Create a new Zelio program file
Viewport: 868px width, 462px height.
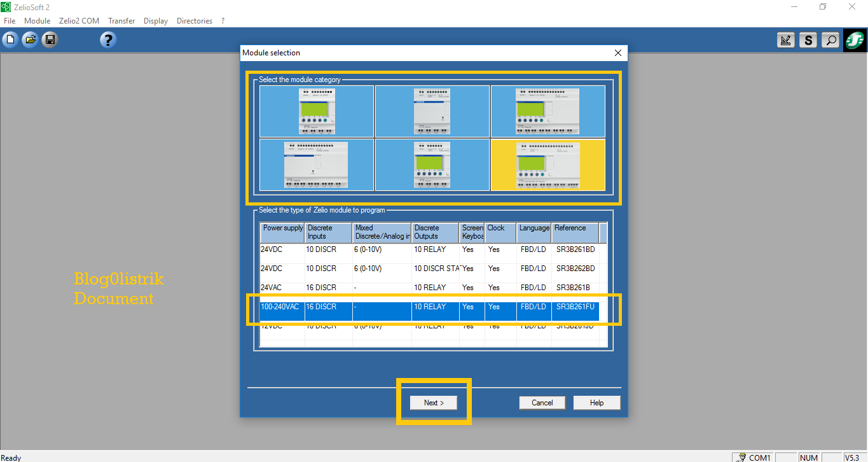pyautogui.click(x=10, y=39)
